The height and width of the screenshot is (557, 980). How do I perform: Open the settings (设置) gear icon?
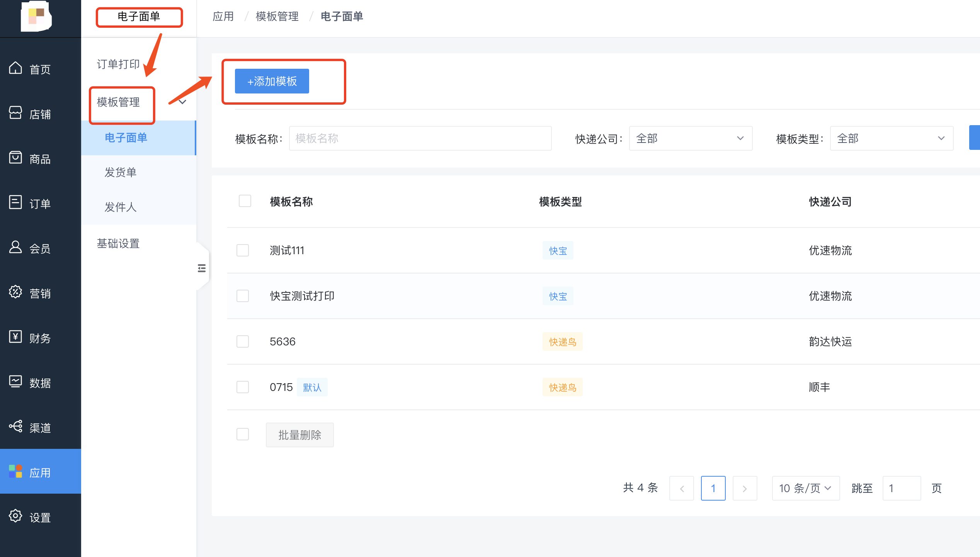(15, 516)
